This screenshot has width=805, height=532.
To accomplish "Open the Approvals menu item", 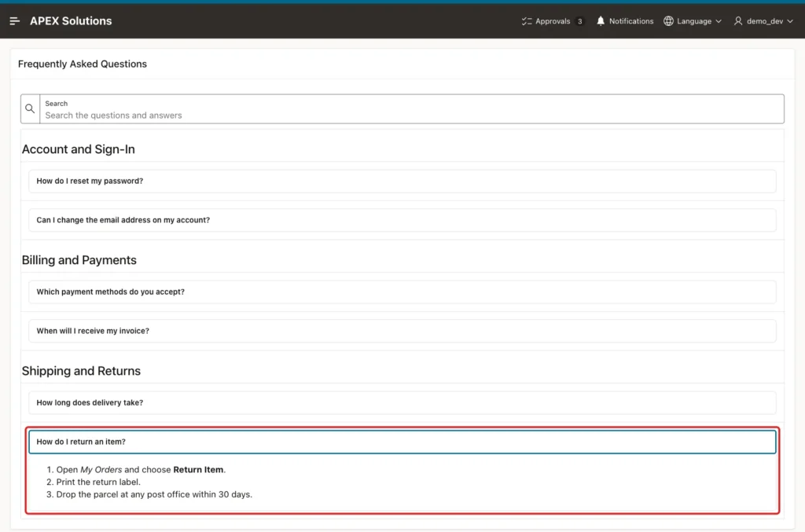I will [553, 21].
